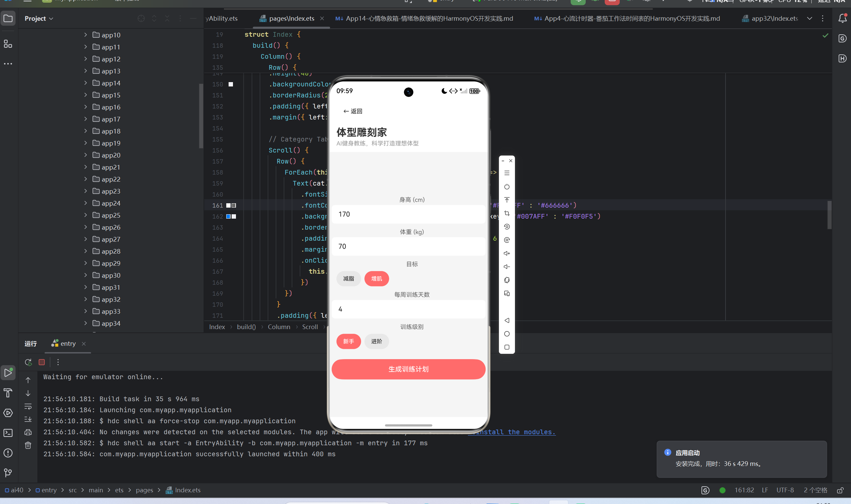
Task: Select the 增肌 goal option
Action: (x=376, y=278)
